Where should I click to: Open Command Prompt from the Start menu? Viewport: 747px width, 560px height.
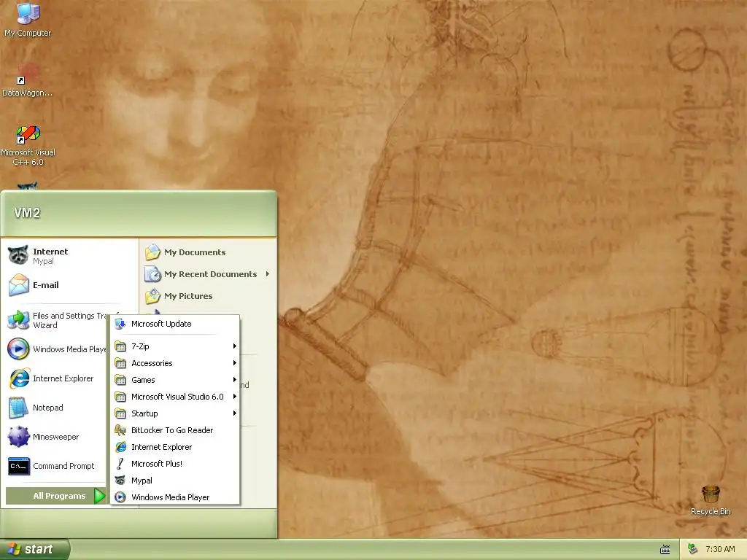pos(55,466)
